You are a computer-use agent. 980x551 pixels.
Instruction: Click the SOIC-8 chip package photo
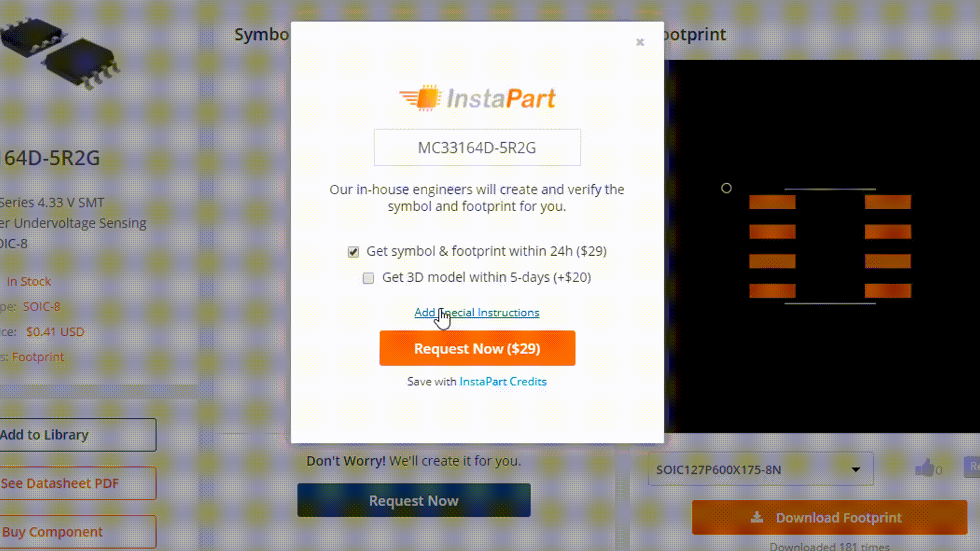click(60, 52)
